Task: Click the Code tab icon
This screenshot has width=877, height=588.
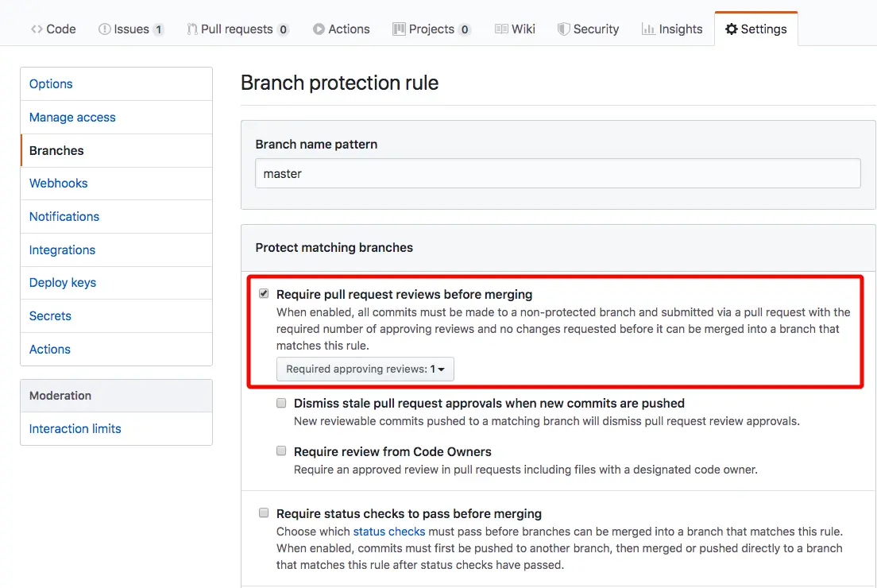Action: [37, 29]
